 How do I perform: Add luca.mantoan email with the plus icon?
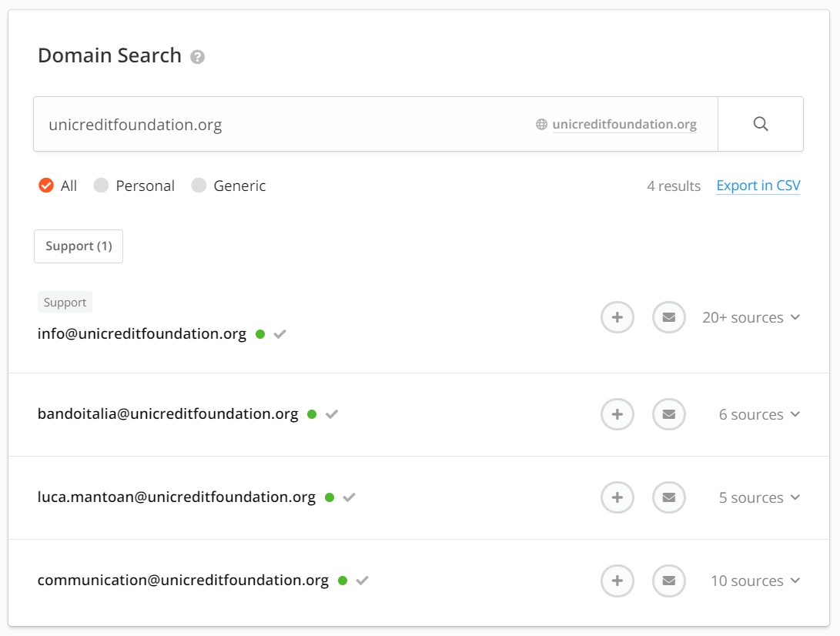617,497
